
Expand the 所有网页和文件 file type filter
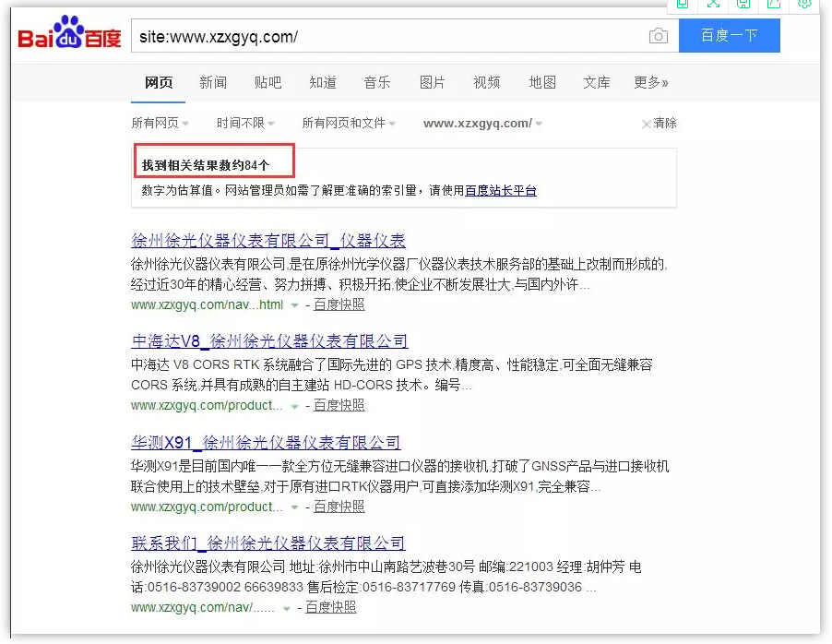[349, 124]
